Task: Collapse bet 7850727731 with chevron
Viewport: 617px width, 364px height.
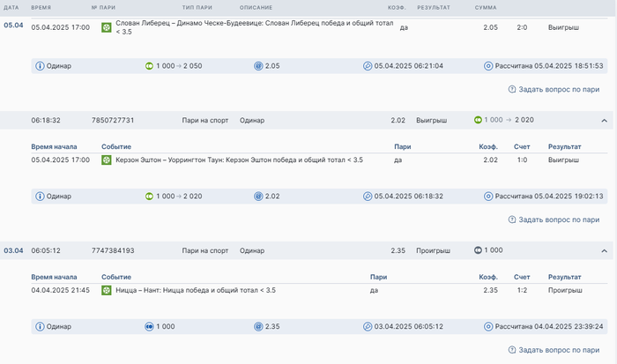Action: pyautogui.click(x=604, y=120)
